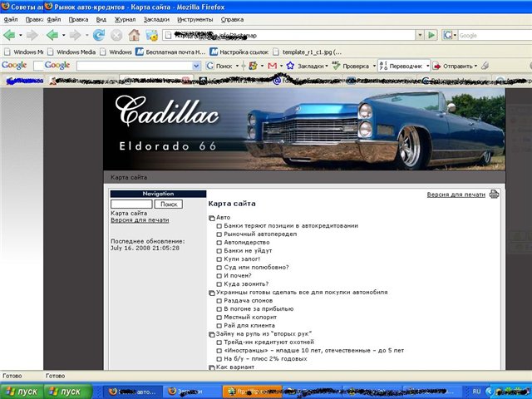Open the Банки не уйдут article
532x399 pixels.
click(248, 251)
